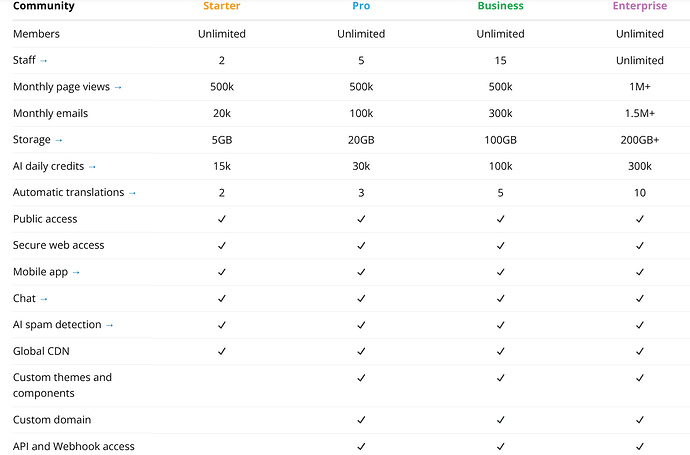Select the Business plan column header
Screen dimensions: 690x455
point(500,7)
